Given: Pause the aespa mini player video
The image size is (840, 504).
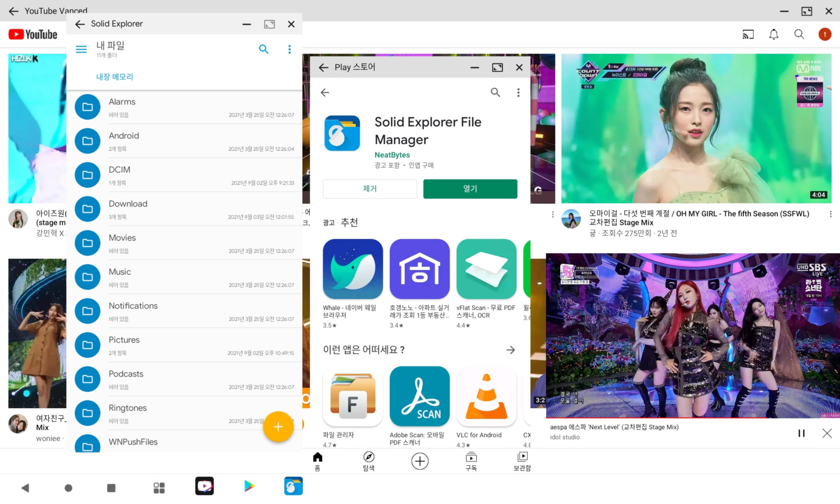Looking at the screenshot, I should pyautogui.click(x=801, y=433).
